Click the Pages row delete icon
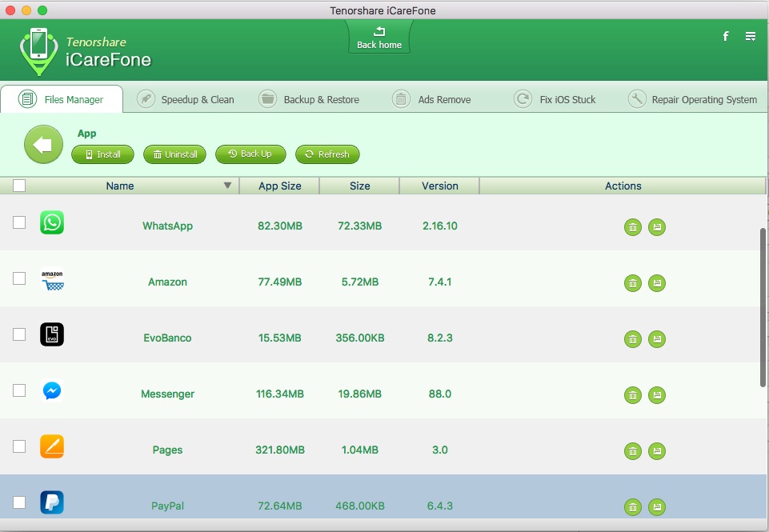The image size is (769, 532). click(x=633, y=450)
